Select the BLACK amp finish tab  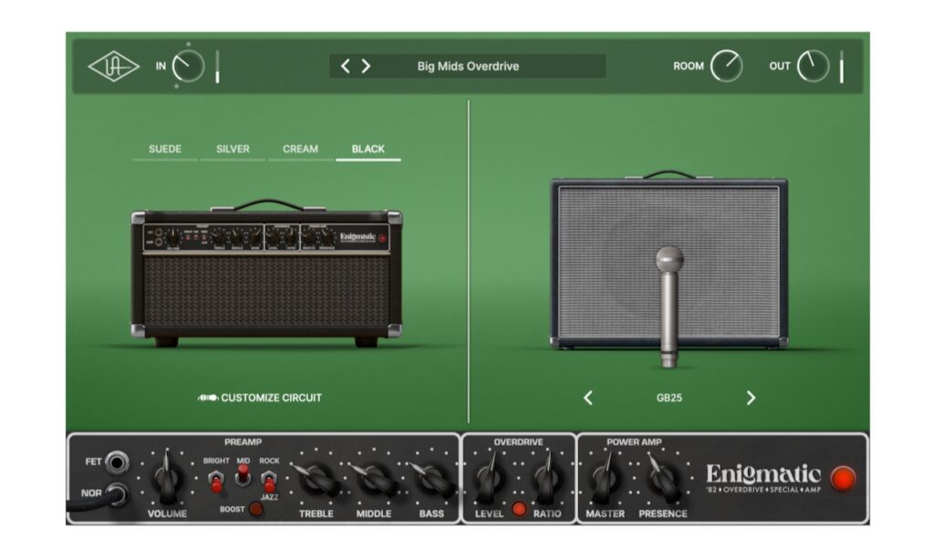click(x=368, y=150)
